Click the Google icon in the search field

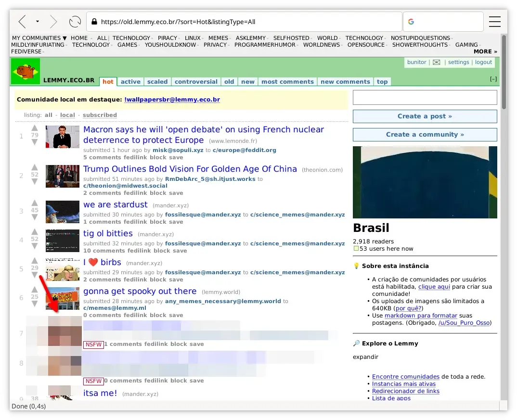click(x=411, y=21)
